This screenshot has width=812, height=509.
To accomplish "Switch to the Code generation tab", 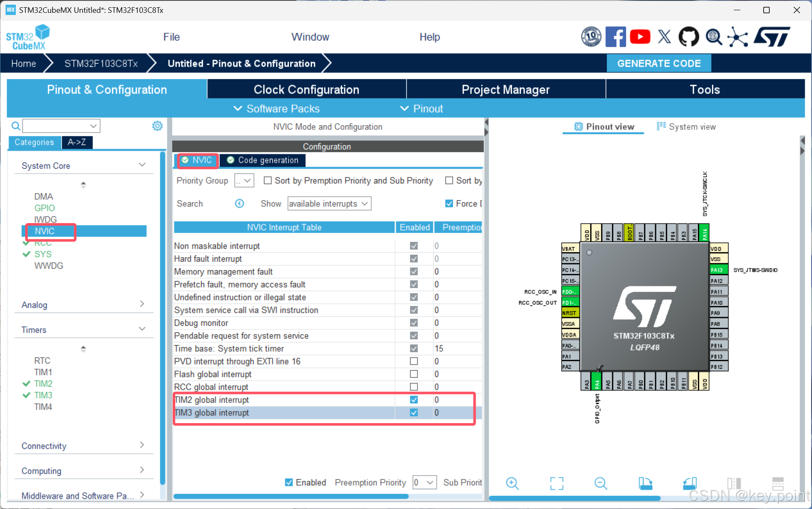I will click(x=262, y=160).
